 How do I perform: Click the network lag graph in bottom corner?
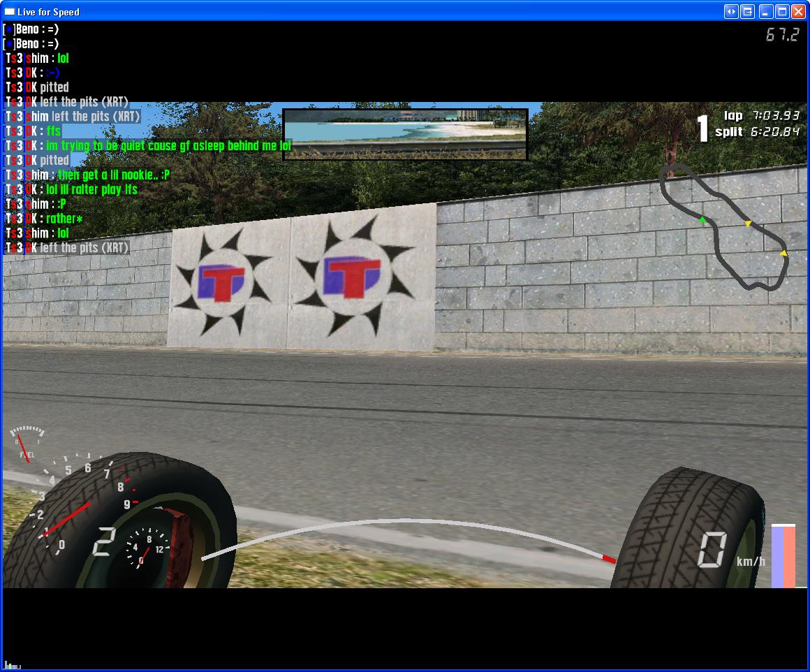[11, 665]
